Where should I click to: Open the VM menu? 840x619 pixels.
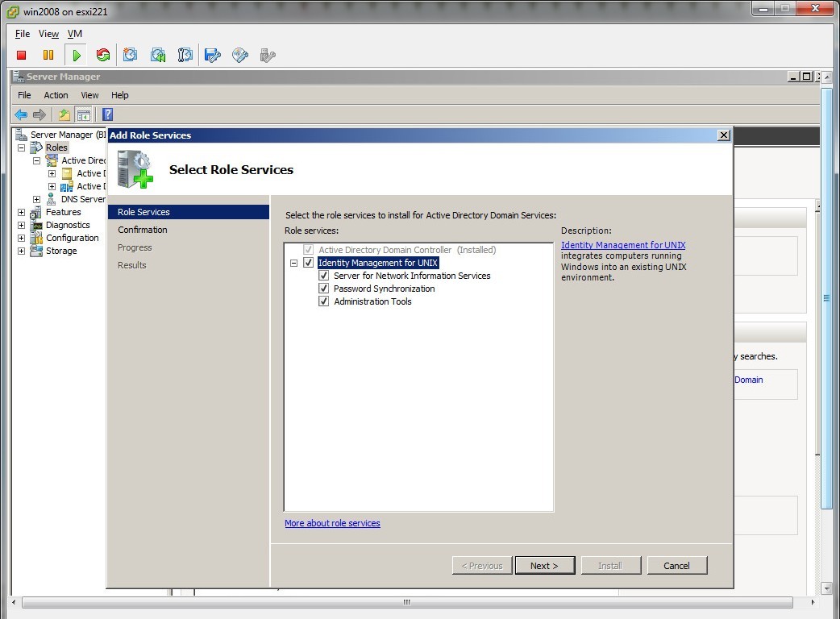pos(75,34)
